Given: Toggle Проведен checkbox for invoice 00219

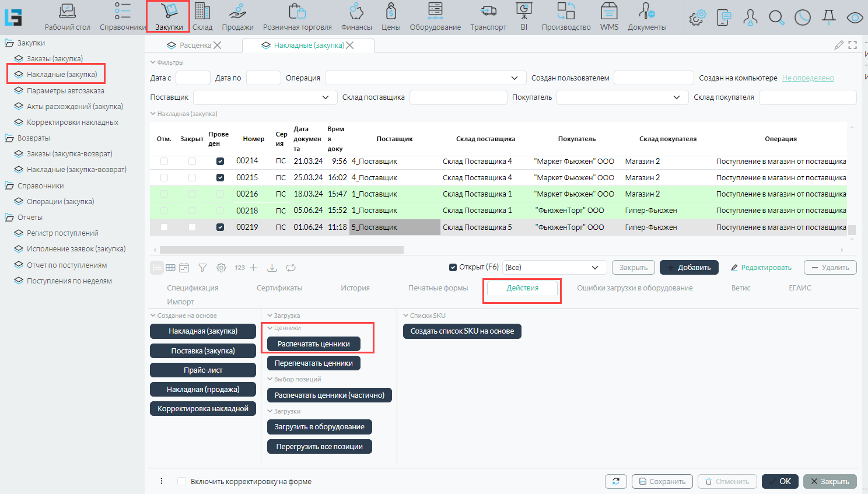Looking at the screenshot, I should (x=220, y=227).
